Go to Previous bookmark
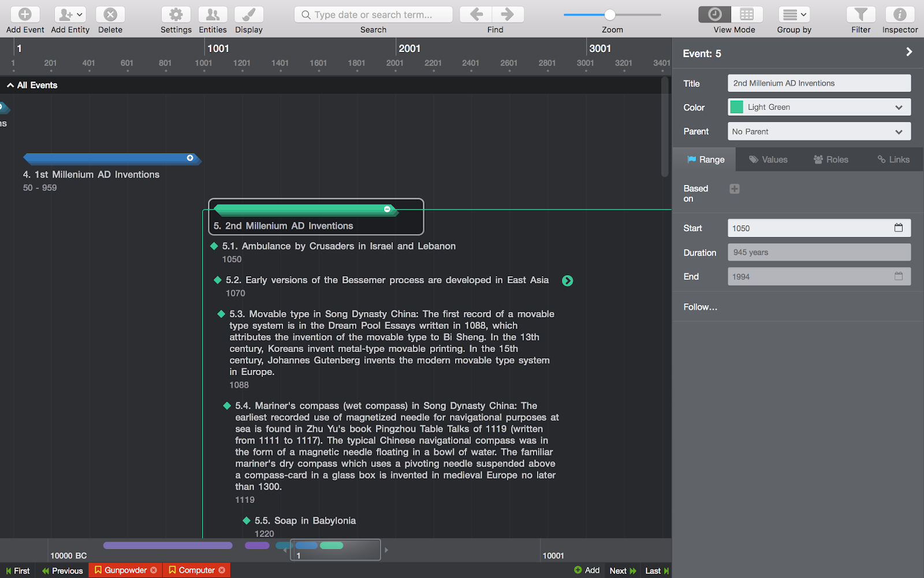This screenshot has height=578, width=924. [62, 570]
